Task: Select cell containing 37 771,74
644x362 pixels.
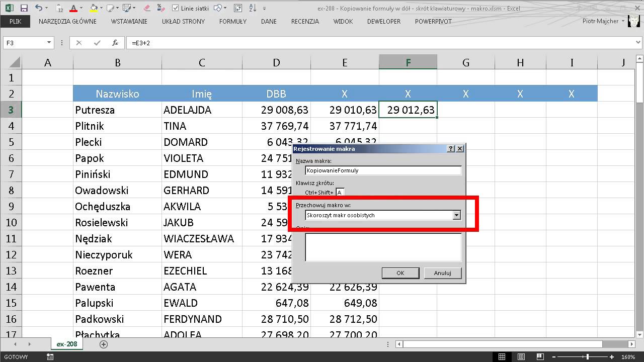Action: click(x=345, y=126)
